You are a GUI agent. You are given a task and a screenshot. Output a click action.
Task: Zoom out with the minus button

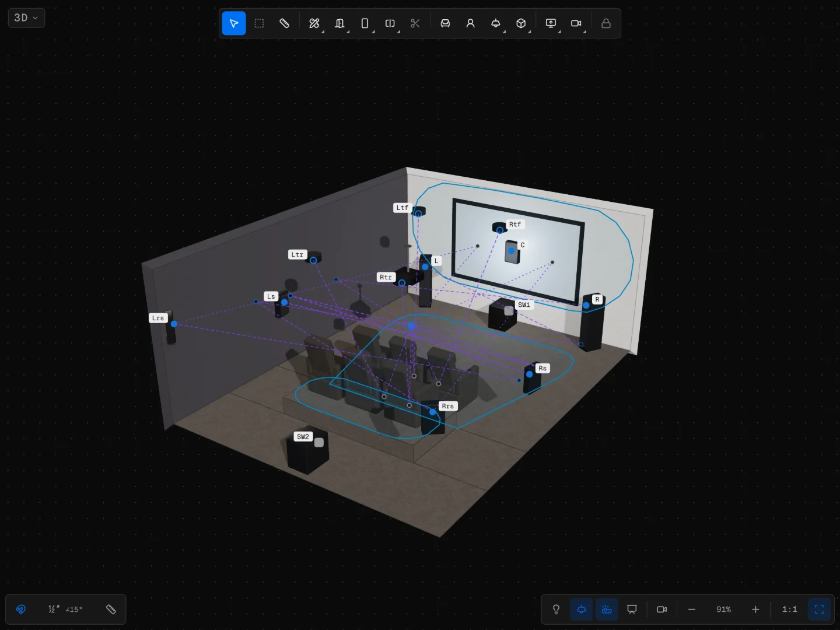[x=692, y=610]
